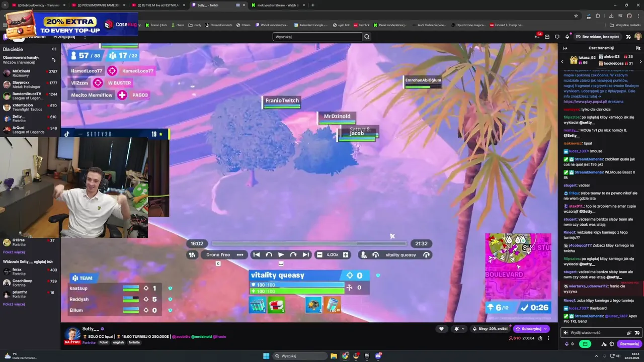The image size is (644, 362).
Task: Open chat settings gear icon
Action: [612, 344]
